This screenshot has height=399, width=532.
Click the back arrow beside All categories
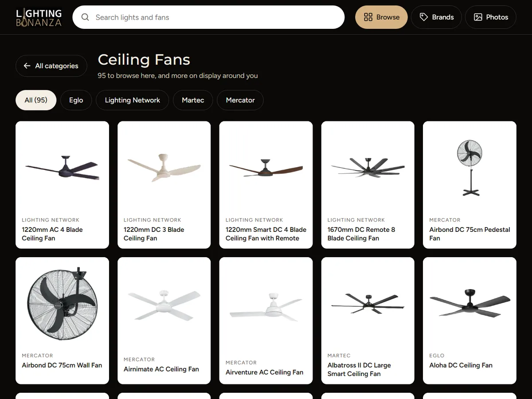[x=27, y=66]
